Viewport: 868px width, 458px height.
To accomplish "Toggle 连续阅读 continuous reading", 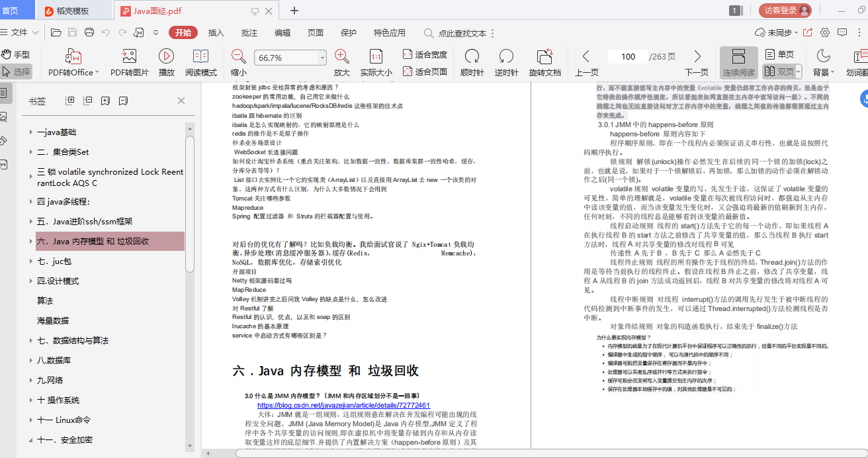I will click(x=739, y=63).
